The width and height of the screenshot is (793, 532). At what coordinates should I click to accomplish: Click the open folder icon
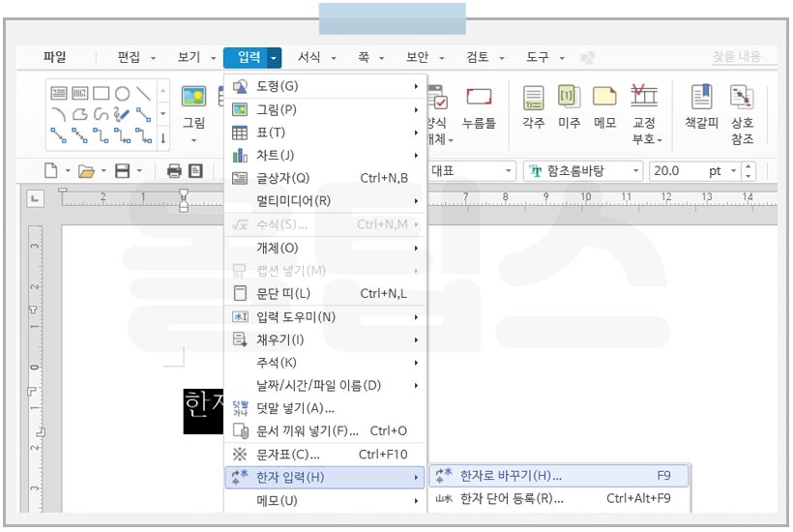86,171
